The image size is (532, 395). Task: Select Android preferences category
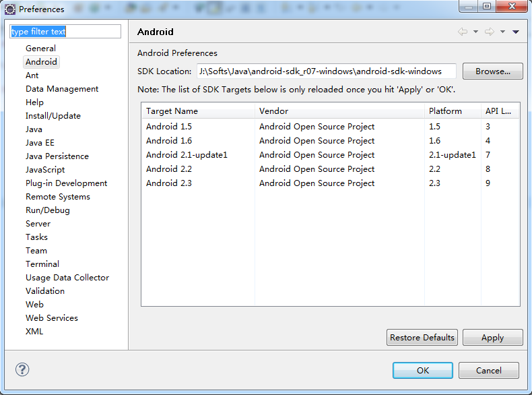pyautogui.click(x=41, y=62)
